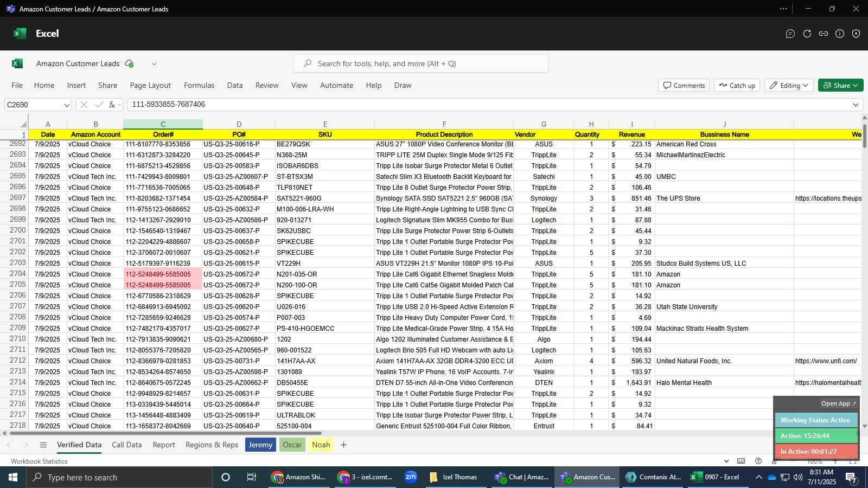
Task: Open the Formulas ribbon tab
Action: pos(199,85)
